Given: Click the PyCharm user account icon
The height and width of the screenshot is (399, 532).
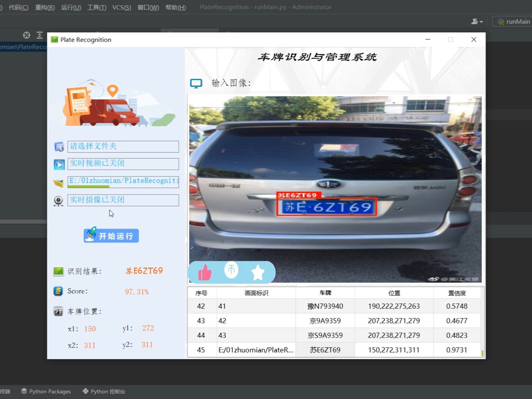Looking at the screenshot, I should (477, 21).
